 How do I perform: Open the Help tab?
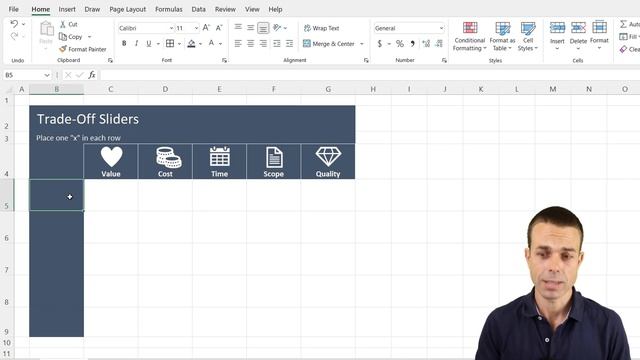coord(276,9)
